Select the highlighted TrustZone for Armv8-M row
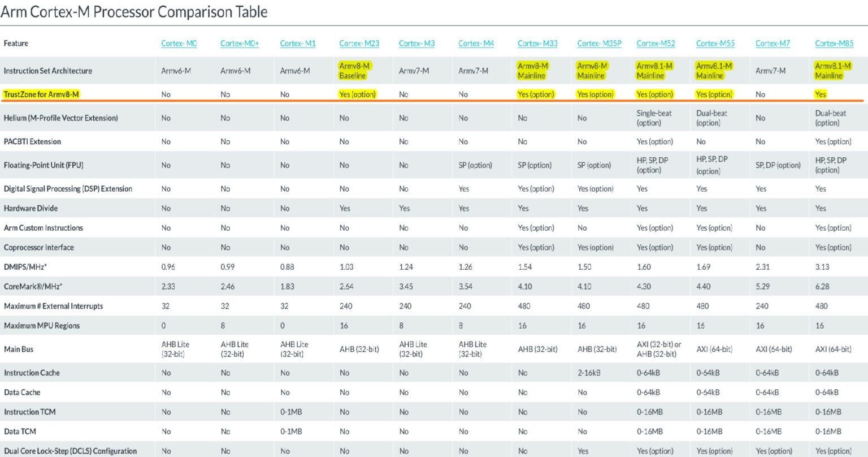This screenshot has height=457, width=868. pyautogui.click(x=41, y=94)
